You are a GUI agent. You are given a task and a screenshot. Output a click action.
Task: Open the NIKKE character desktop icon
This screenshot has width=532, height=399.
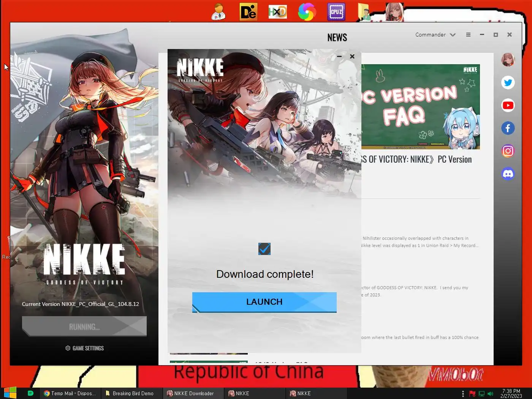click(394, 12)
